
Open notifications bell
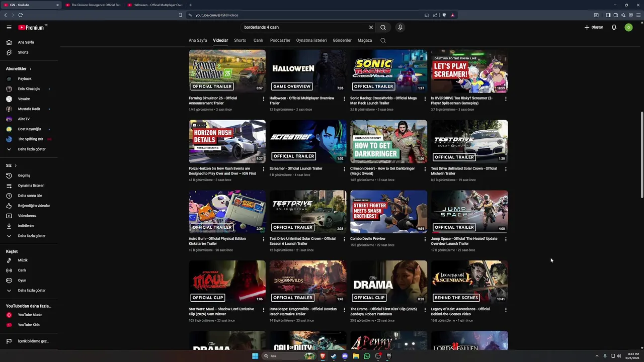pos(614,28)
